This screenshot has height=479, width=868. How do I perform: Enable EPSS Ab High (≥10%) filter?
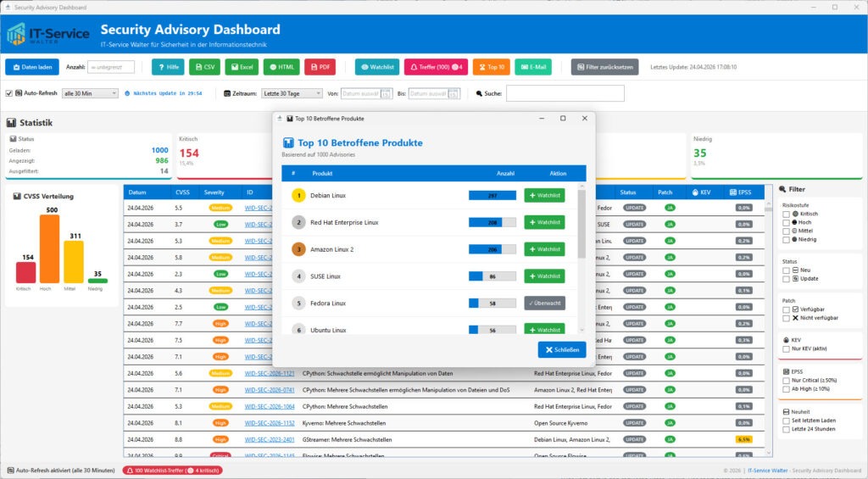click(x=786, y=389)
